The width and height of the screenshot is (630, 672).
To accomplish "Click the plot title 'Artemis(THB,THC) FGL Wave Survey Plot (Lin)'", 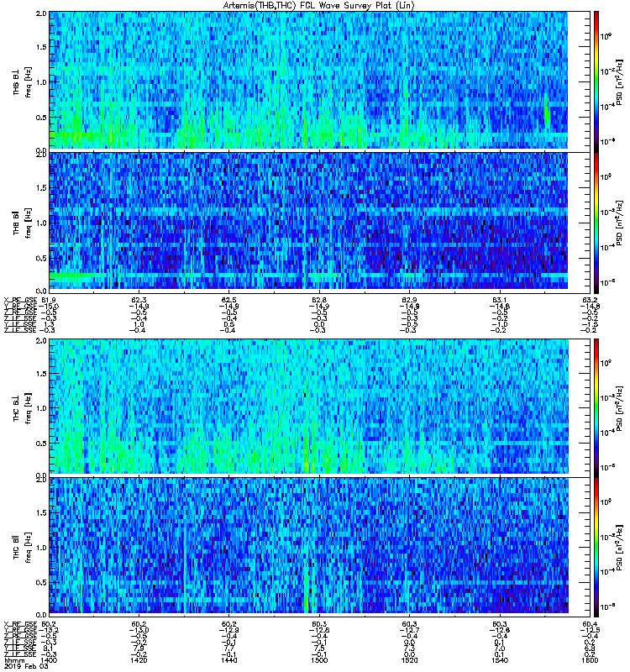I will pyautogui.click(x=318, y=6).
